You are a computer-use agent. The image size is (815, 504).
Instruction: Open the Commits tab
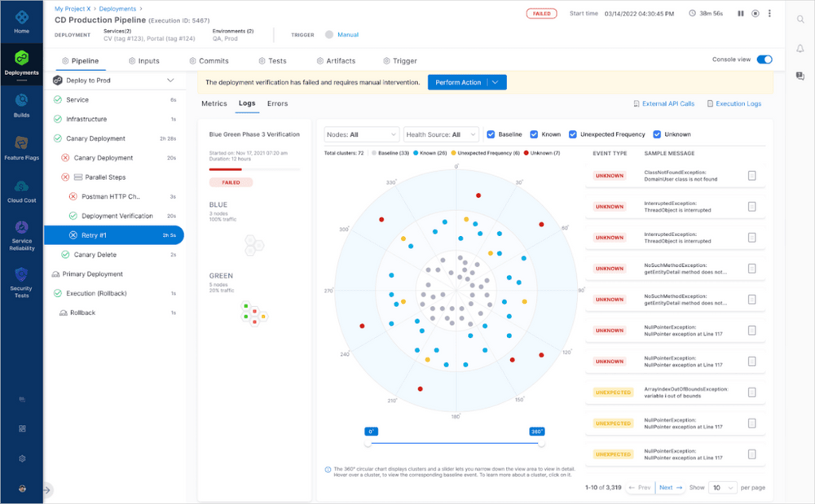[209, 61]
